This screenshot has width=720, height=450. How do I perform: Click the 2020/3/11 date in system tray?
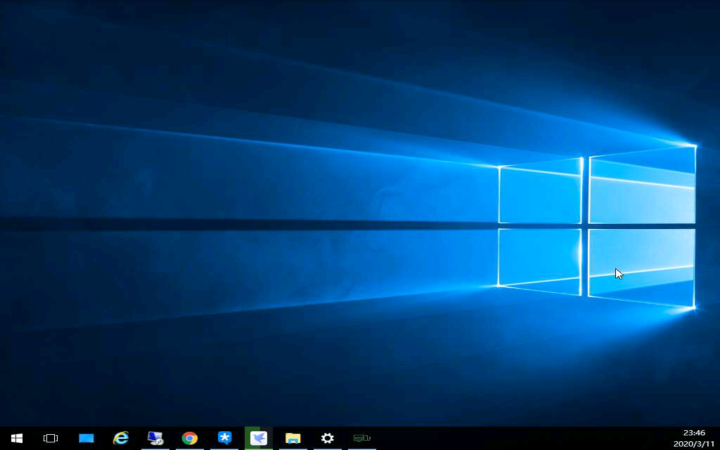tap(694, 444)
